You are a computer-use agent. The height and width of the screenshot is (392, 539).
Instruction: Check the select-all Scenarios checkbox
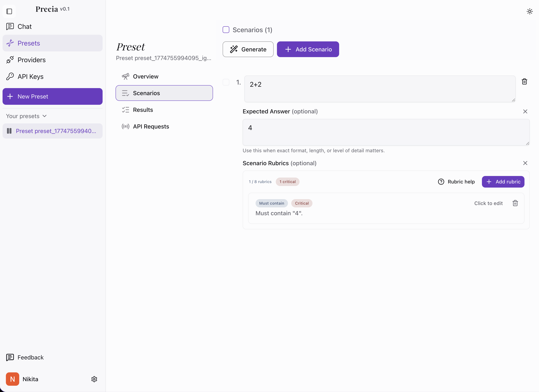coord(226,30)
